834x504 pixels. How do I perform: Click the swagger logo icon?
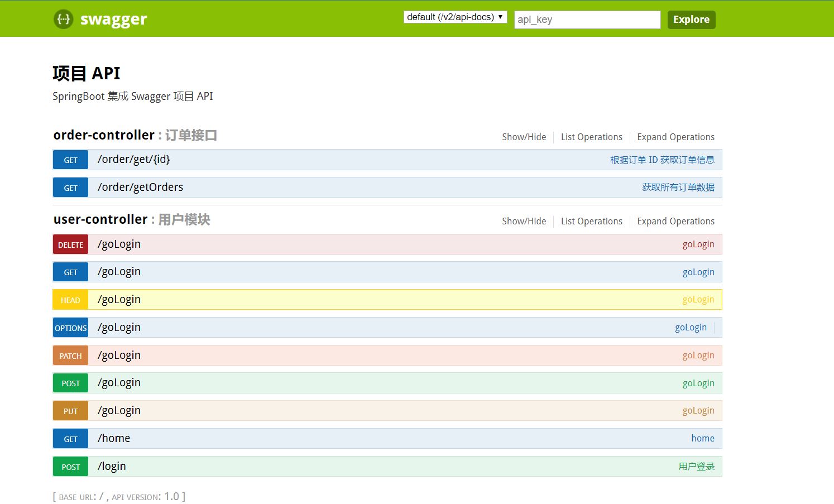point(63,19)
